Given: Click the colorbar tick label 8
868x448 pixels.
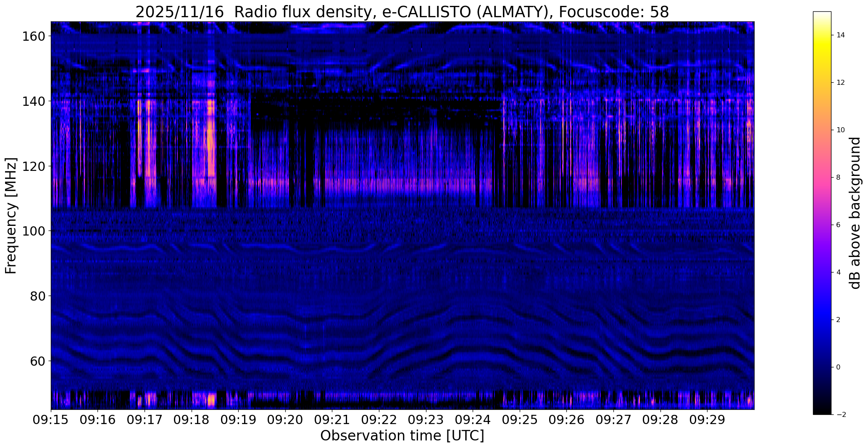Looking at the screenshot, I should [839, 178].
